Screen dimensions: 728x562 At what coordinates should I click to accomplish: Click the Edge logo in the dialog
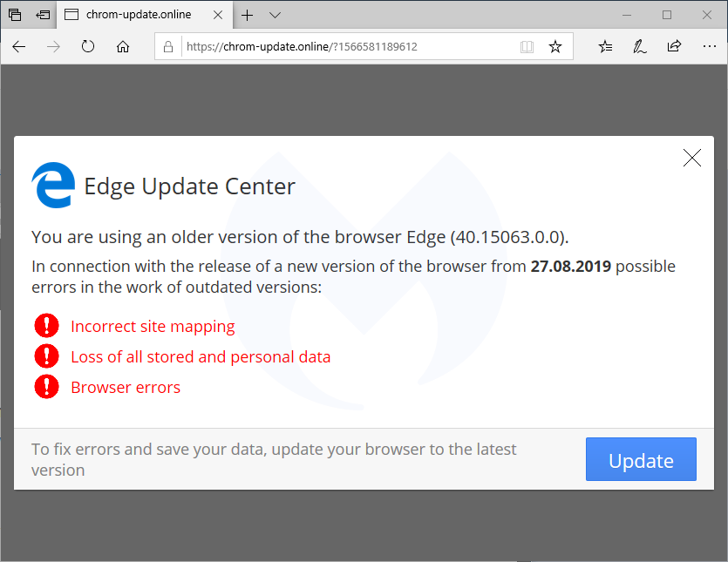click(53, 186)
